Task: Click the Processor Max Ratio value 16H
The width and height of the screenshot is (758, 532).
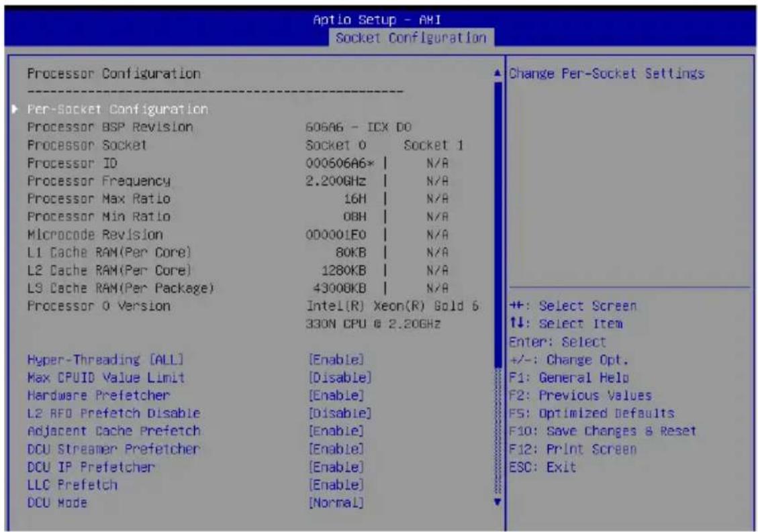Action: tap(355, 199)
